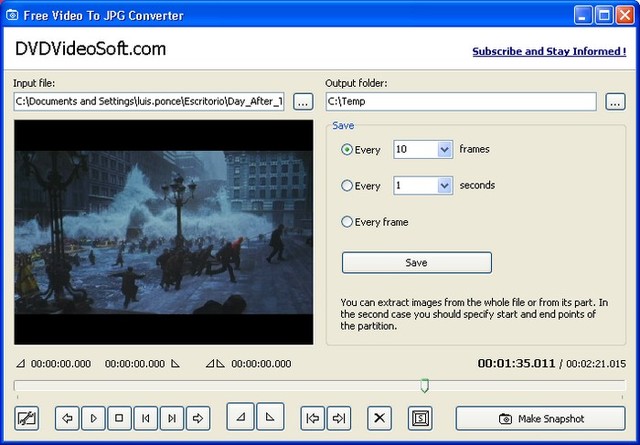Expand the seconds interval dropdown
This screenshot has height=445, width=640.
(444, 186)
